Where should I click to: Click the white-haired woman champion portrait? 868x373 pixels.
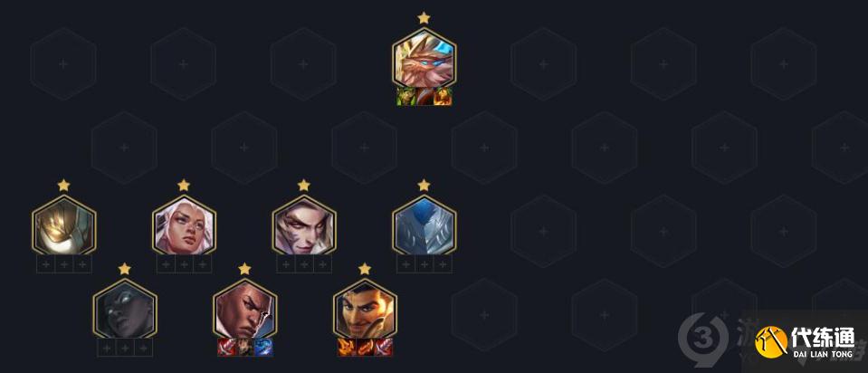(x=184, y=225)
